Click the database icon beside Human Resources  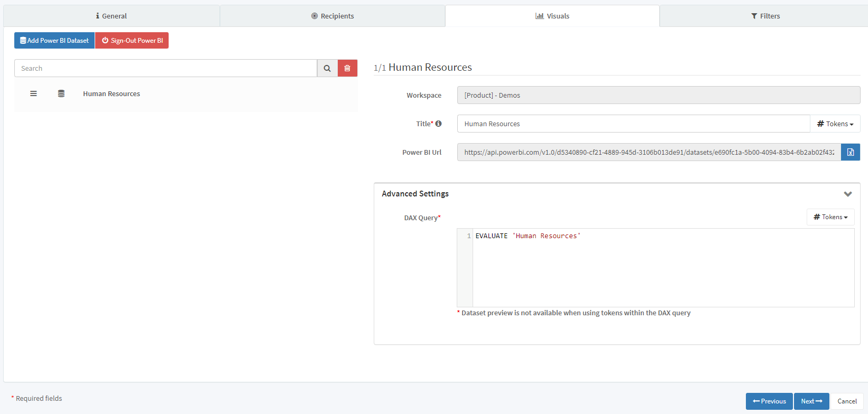61,93
